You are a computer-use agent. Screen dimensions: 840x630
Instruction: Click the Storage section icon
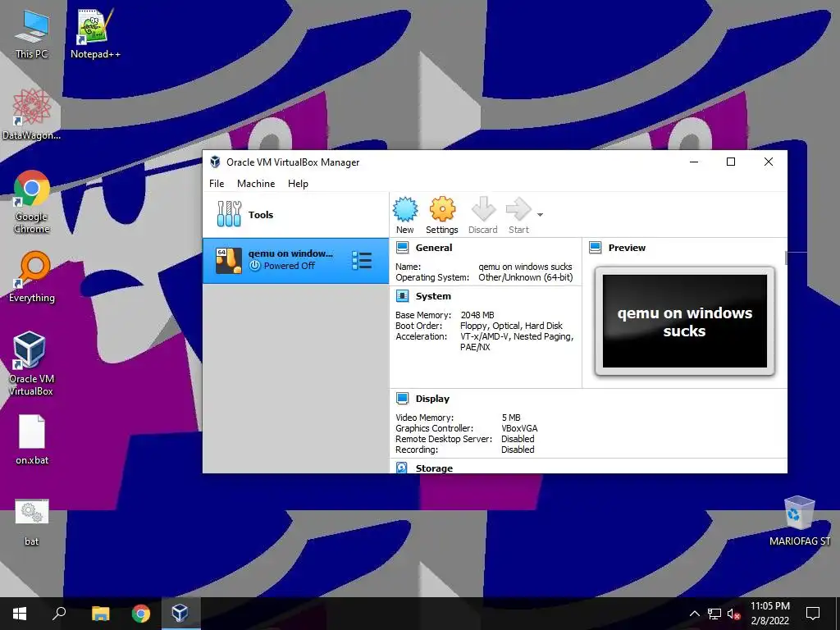point(402,468)
